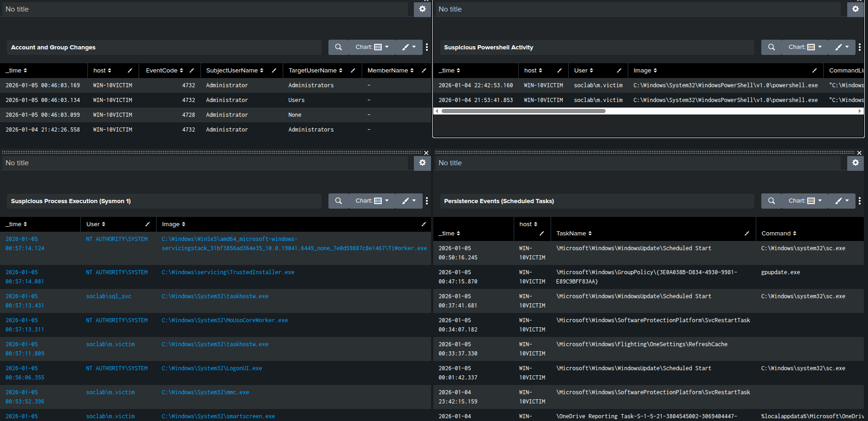Edit the search for Persistence Events
The width and height of the screenshot is (868, 421).
pyautogui.click(x=771, y=201)
